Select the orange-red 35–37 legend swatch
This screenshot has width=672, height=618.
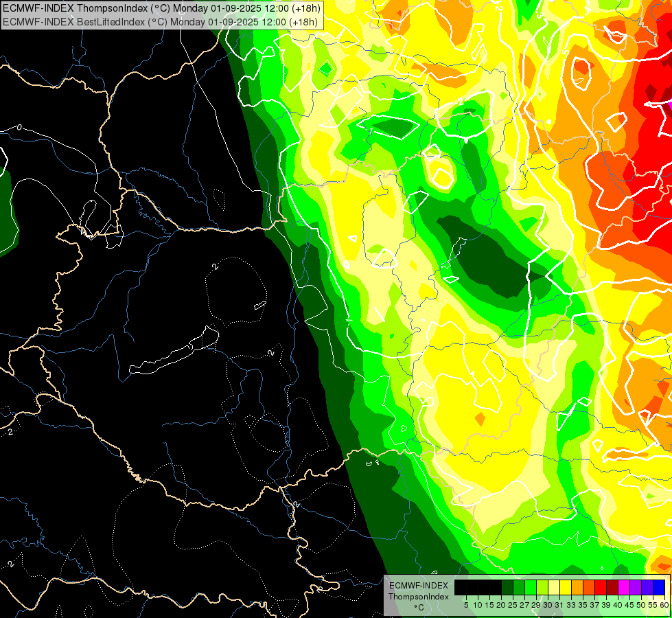[589, 587]
